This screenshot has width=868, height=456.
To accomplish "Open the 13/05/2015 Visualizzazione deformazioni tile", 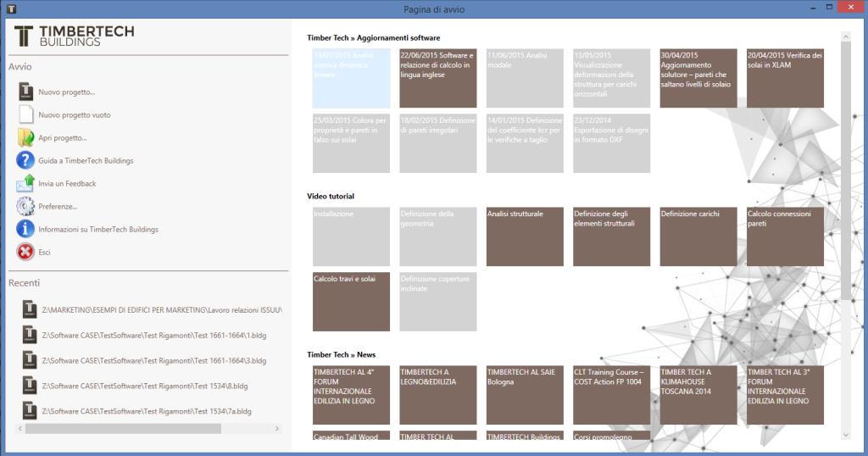I will pyautogui.click(x=612, y=78).
